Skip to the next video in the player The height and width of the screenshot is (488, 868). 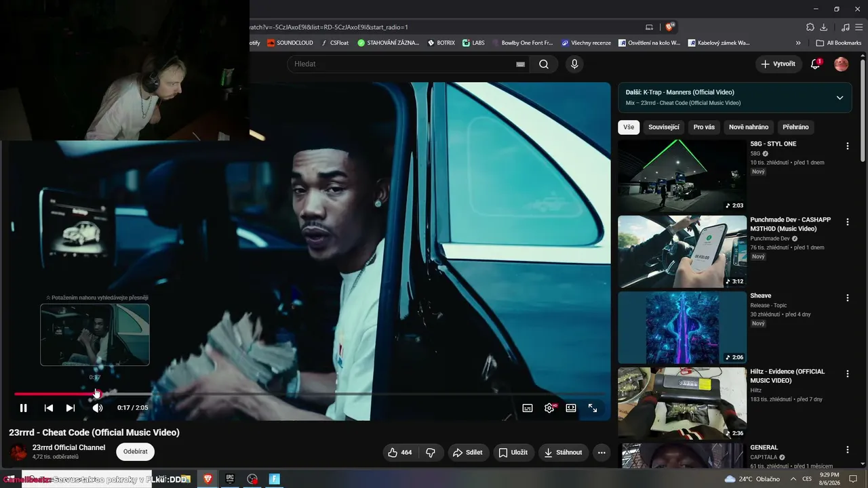click(x=71, y=408)
